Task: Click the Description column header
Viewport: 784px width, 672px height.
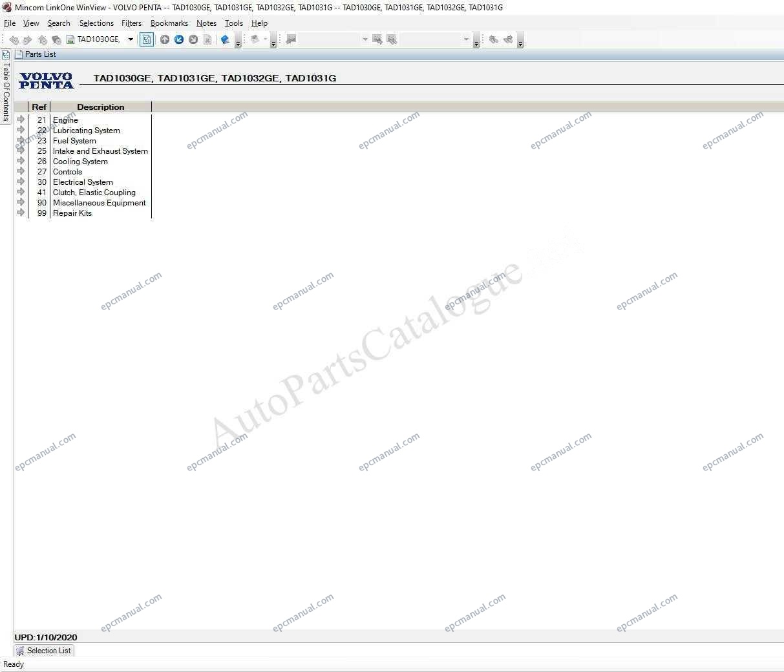Action: click(x=101, y=107)
